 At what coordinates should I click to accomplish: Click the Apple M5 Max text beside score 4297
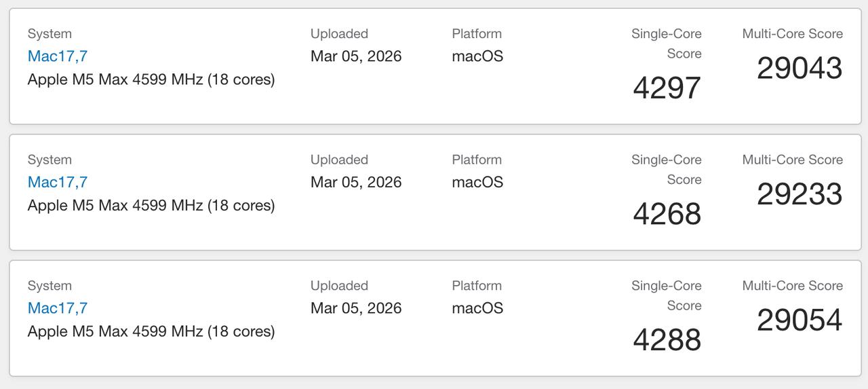point(151,79)
